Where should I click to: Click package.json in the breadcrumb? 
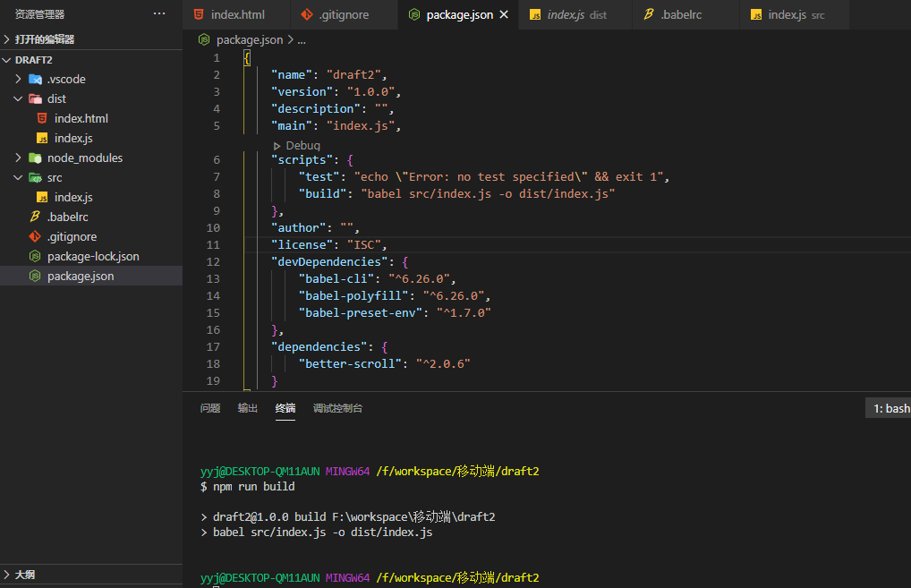pos(250,39)
